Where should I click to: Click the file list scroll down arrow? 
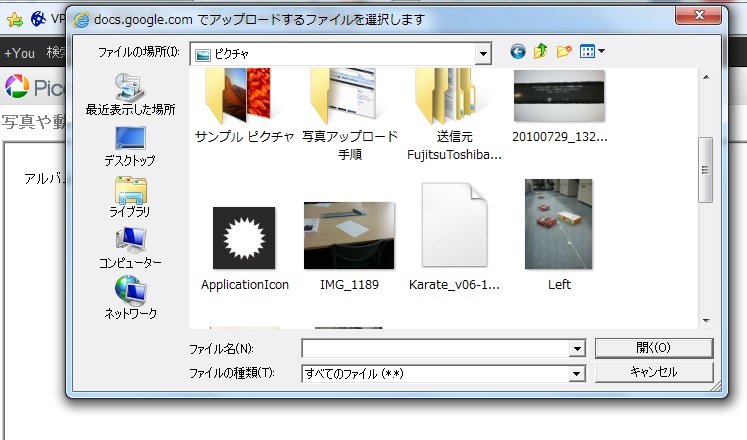point(705,319)
